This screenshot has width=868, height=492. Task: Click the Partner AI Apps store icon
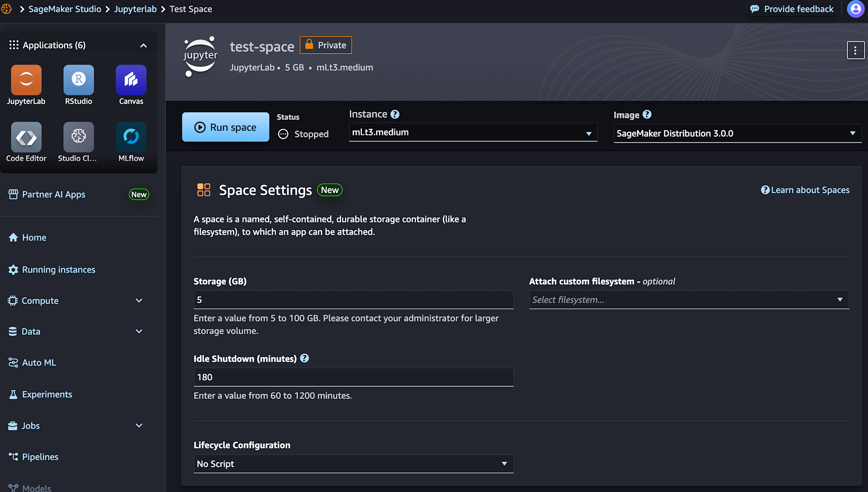(13, 194)
